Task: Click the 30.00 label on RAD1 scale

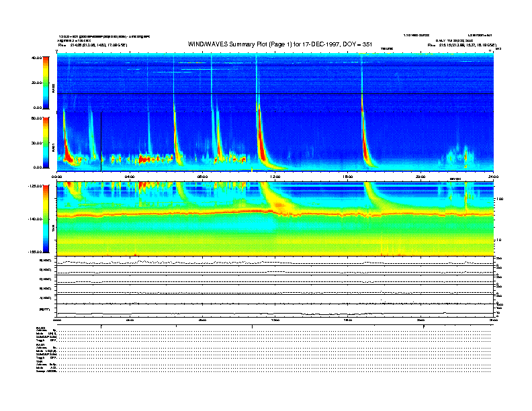Action: tap(36, 143)
